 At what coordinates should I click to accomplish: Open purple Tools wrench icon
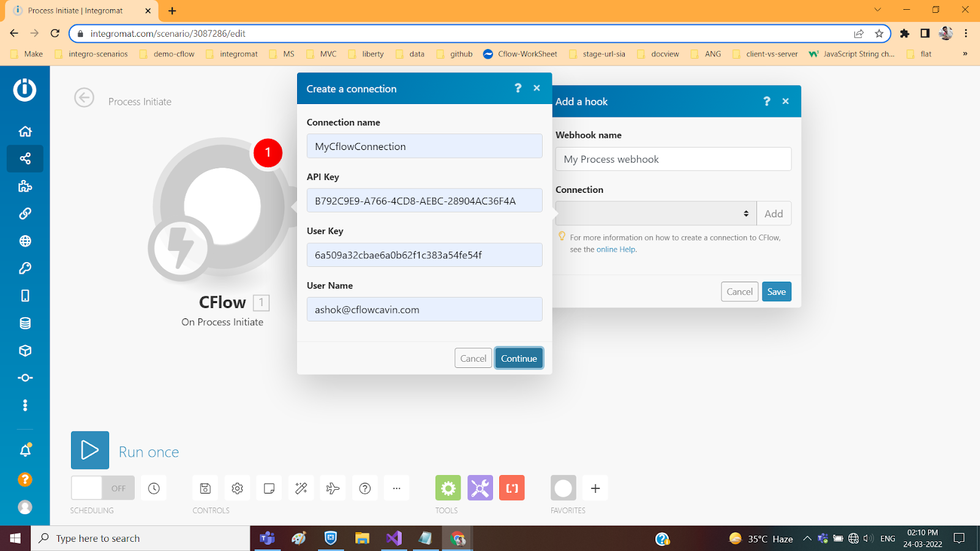480,488
